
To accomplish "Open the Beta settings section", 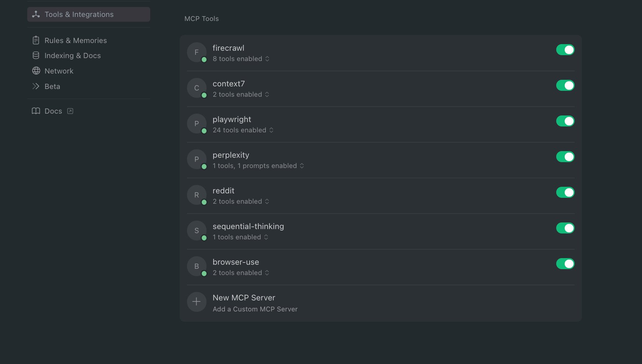I will (x=46, y=86).
